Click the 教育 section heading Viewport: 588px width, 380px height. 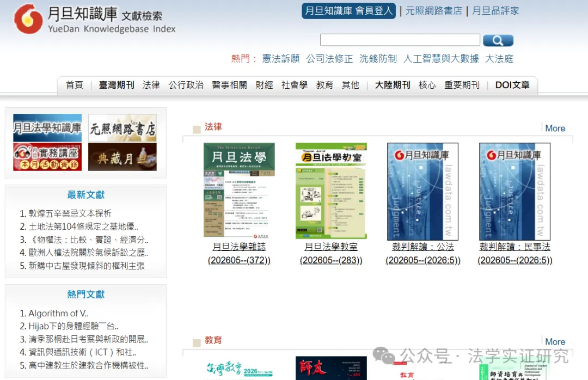coord(213,340)
